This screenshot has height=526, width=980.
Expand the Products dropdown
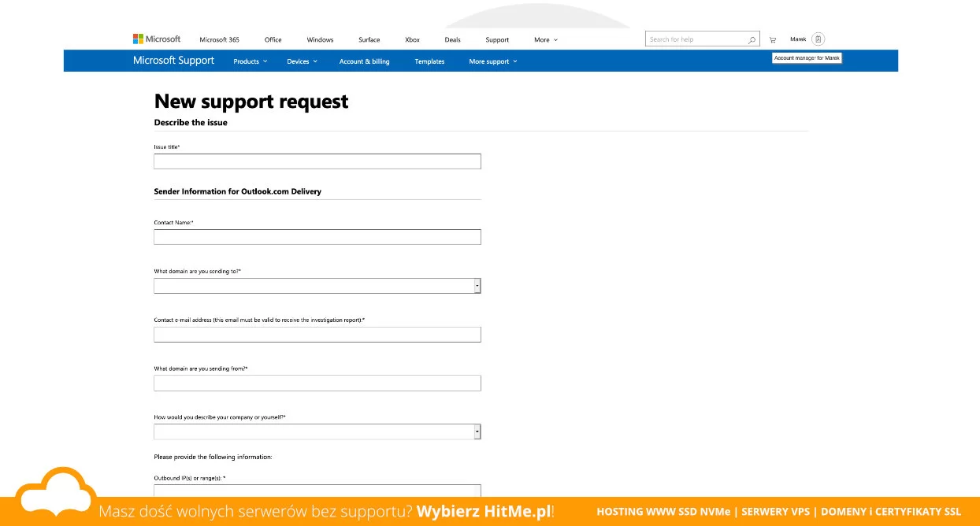point(251,61)
